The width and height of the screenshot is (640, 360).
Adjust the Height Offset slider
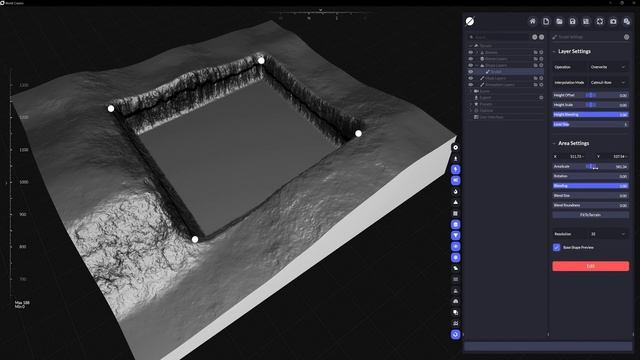pos(590,95)
